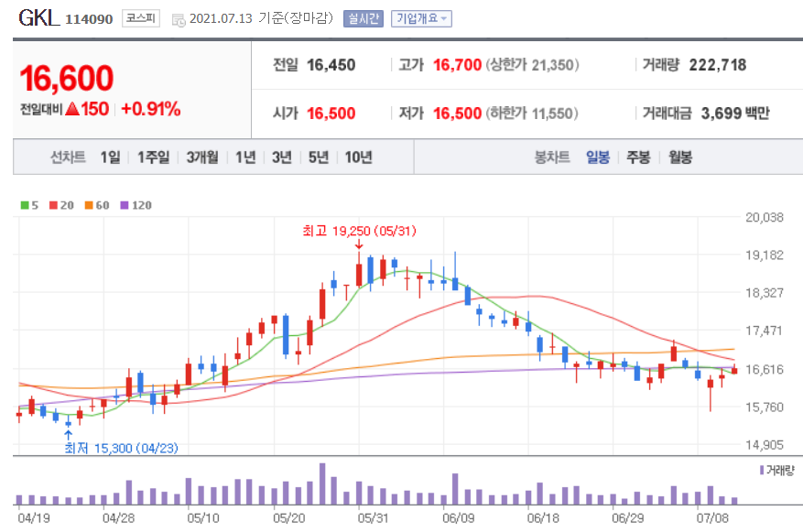
Task: Click the orange 60-day moving average legend swatch
Action: click(x=89, y=205)
